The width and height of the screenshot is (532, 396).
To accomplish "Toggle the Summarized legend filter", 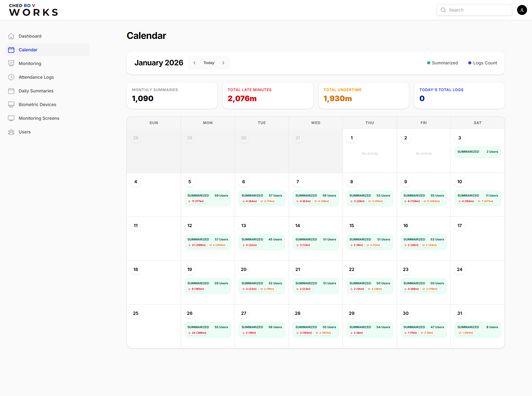I will pyautogui.click(x=442, y=63).
